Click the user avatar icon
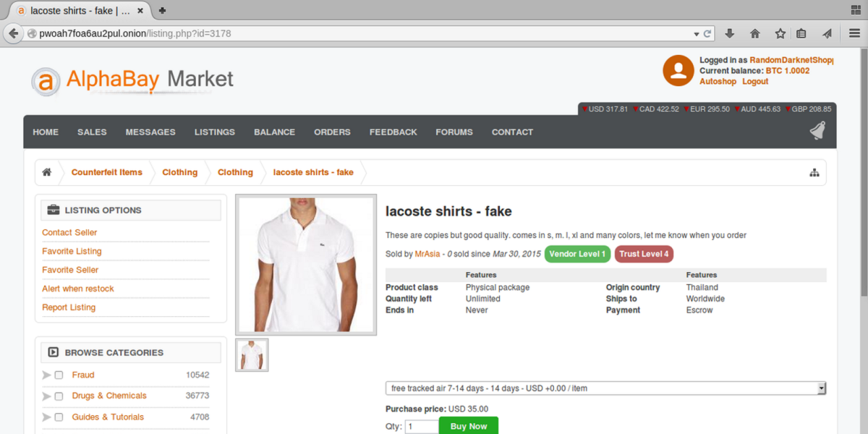The width and height of the screenshot is (868, 434). click(x=678, y=70)
